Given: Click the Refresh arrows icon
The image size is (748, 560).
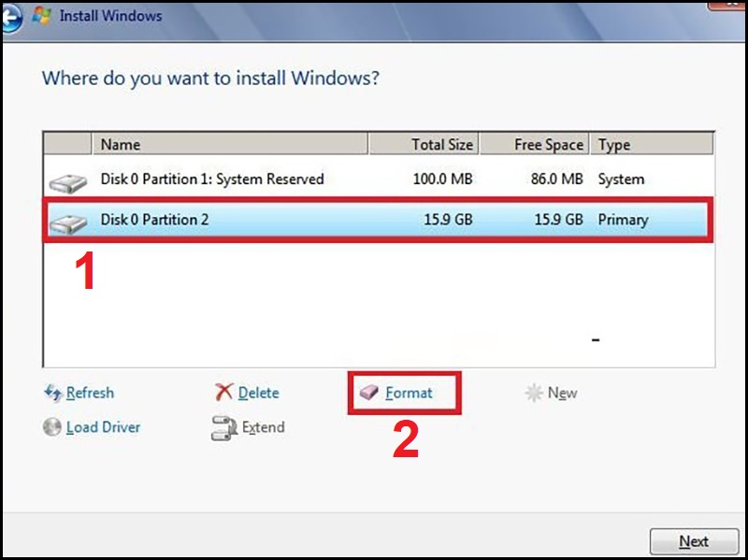Looking at the screenshot, I should (52, 394).
